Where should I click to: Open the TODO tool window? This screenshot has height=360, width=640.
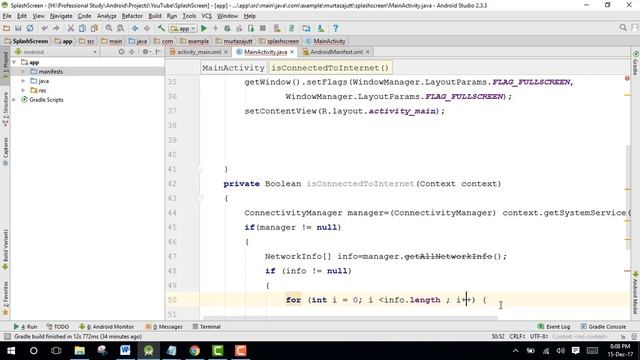pos(58,327)
